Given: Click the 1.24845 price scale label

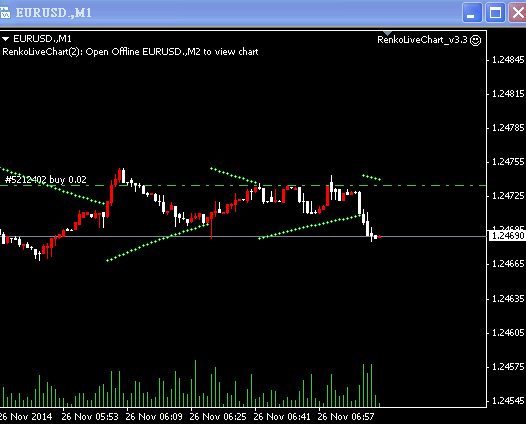Looking at the screenshot, I should click(508, 60).
